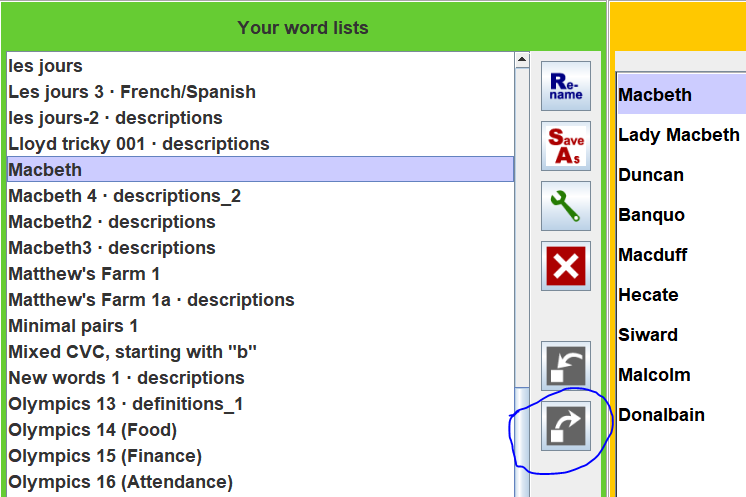Select 'Macbeth2 · descriptions' list
The width and height of the screenshot is (746, 497).
tap(261, 222)
